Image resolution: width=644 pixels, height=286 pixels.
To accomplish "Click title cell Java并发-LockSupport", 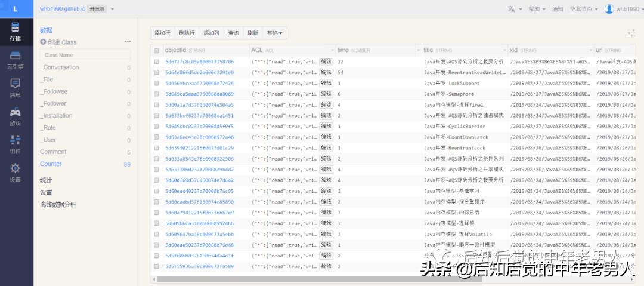I will point(452,83).
